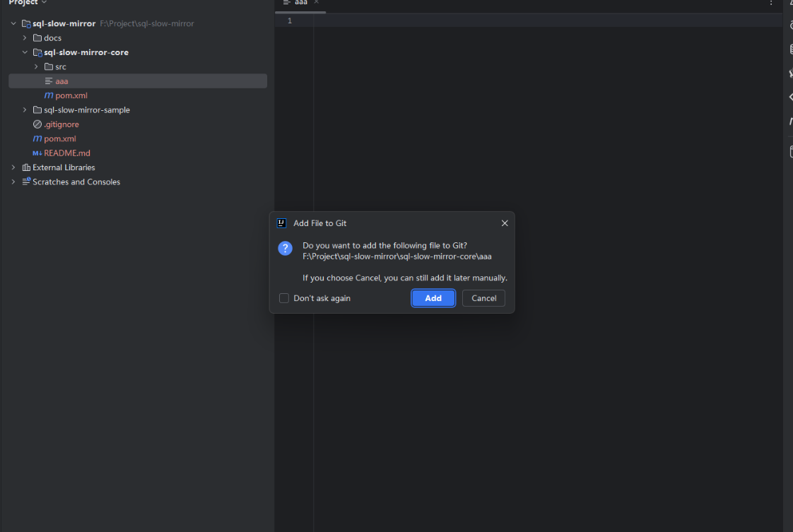Screen dimensions: 793x532
Task: Expand the External Libraries node
Action: [x=13, y=167]
